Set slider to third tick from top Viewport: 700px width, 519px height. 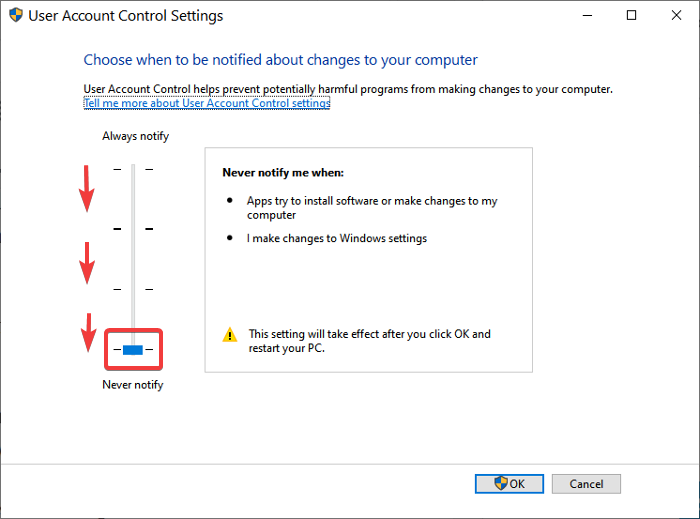point(133,289)
